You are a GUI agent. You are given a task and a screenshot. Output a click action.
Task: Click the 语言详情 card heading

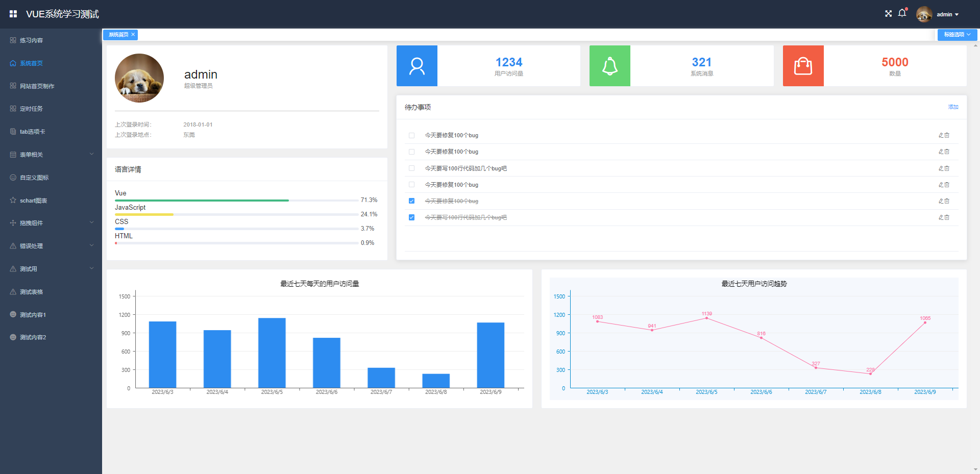128,169
